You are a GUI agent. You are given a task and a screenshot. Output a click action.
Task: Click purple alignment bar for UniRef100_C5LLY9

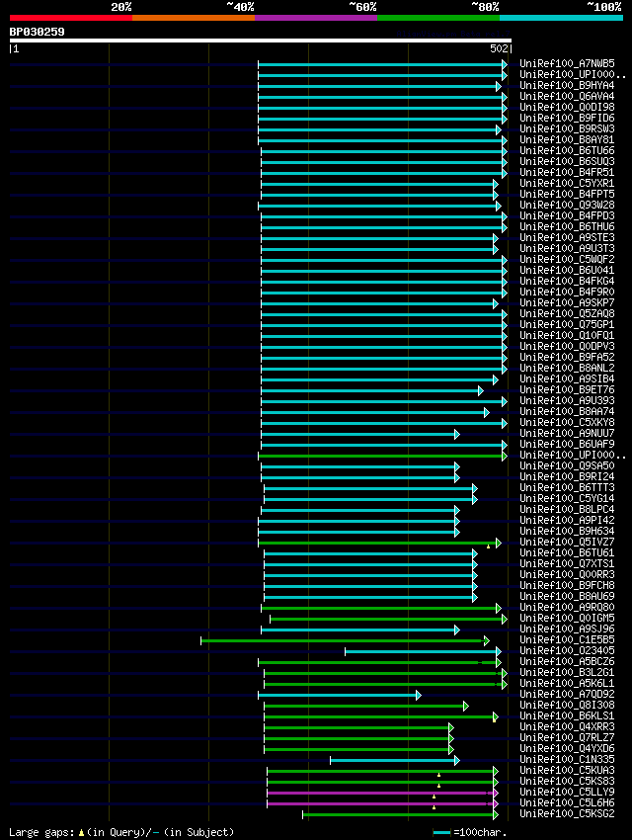pyautogui.click(x=382, y=793)
